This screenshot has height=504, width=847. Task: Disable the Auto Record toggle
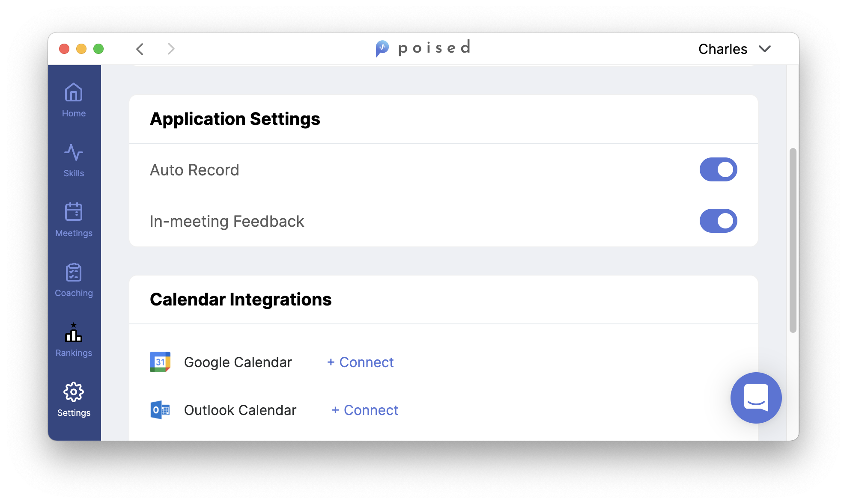tap(718, 169)
